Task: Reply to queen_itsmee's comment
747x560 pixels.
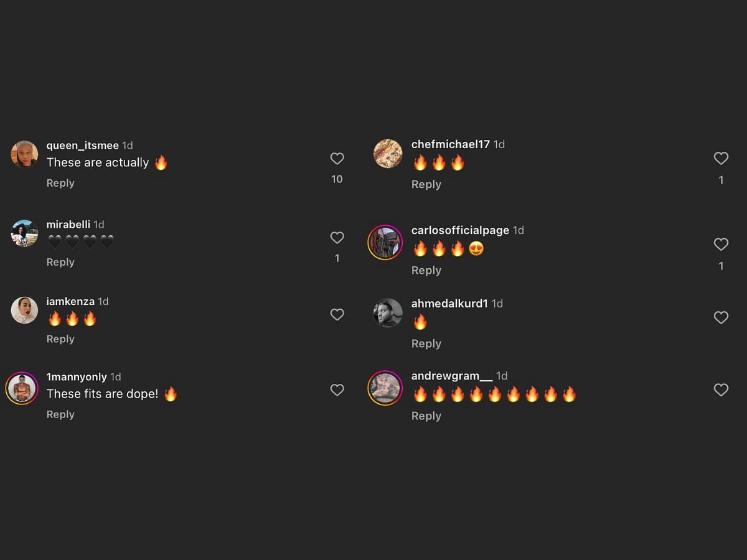Action: 60,183
